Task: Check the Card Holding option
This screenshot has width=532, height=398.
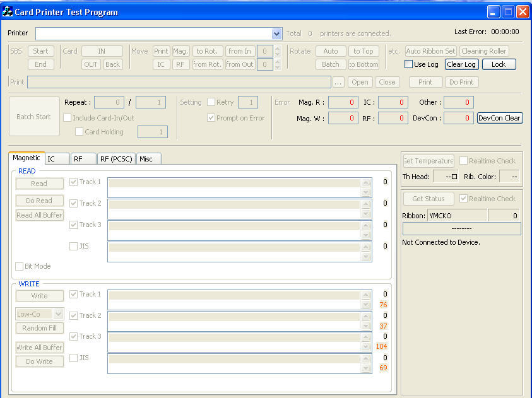Action: click(79, 132)
